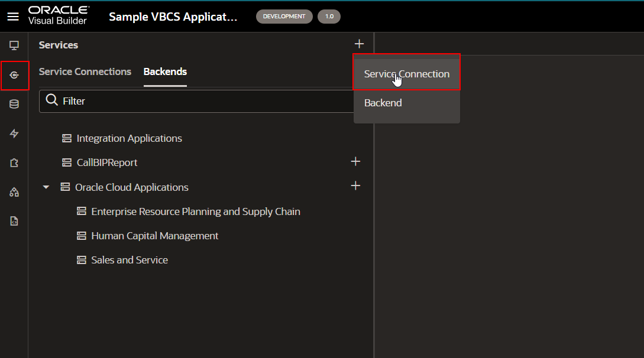
Task: Click the Integration Applications backend icon
Action: [x=67, y=138]
